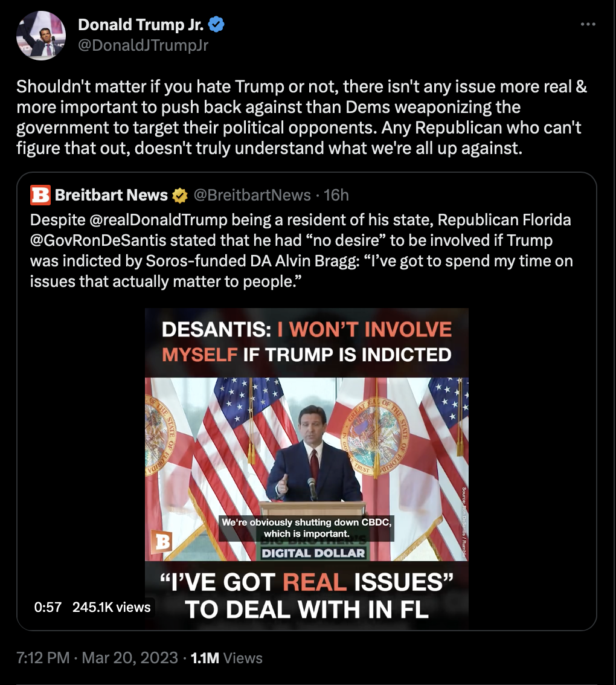Play the DeSantis press conference video
616x685 pixels.
tap(307, 469)
